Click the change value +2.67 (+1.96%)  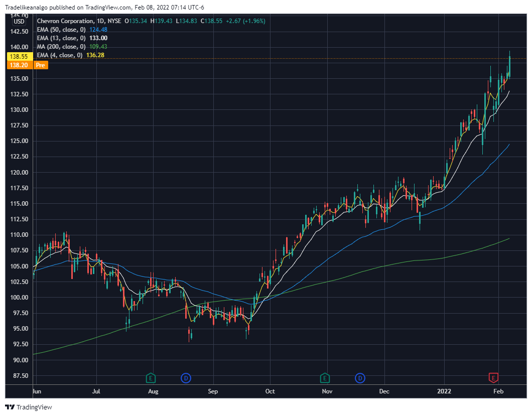point(245,21)
